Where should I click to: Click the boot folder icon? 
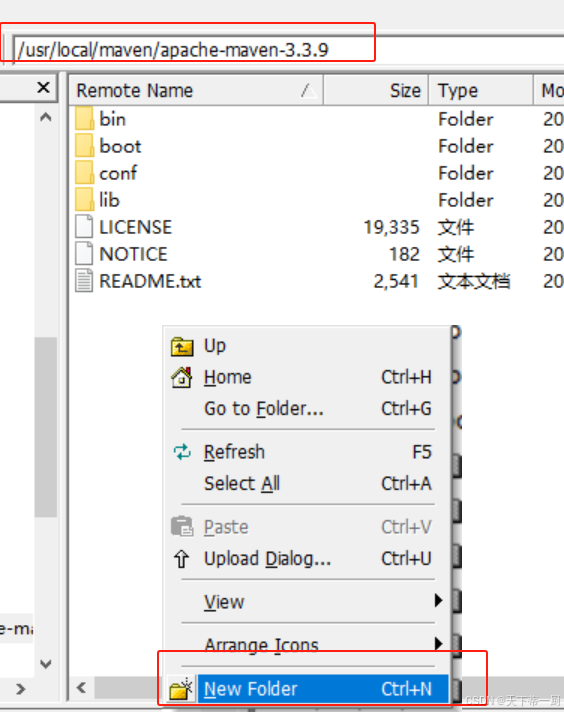click(x=84, y=146)
